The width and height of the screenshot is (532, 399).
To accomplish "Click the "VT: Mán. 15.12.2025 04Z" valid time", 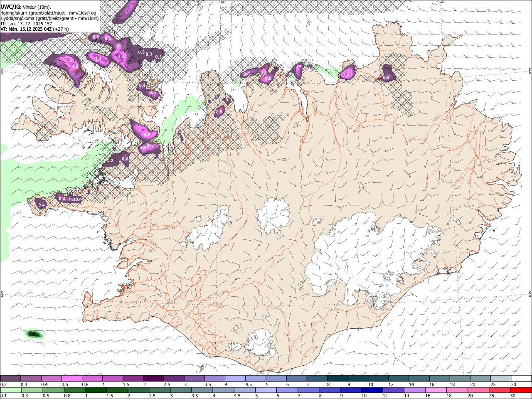I will coord(26,29).
